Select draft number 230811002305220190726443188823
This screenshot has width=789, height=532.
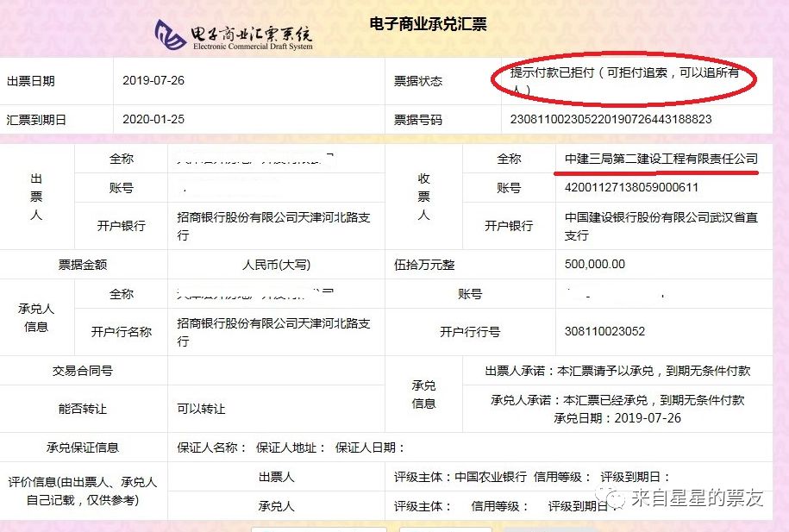point(611,119)
